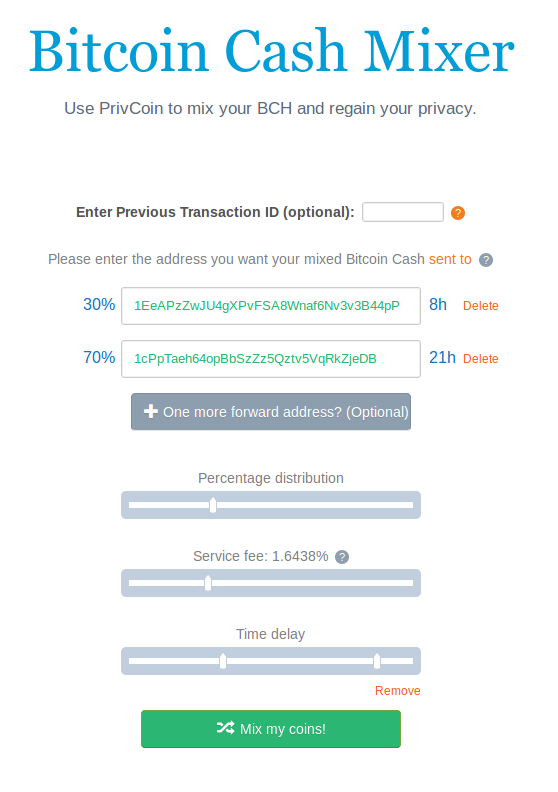Image resolution: width=558 pixels, height=792 pixels.
Task: Click the first forward address field starting 1EeAPz
Action: pyautogui.click(x=271, y=306)
